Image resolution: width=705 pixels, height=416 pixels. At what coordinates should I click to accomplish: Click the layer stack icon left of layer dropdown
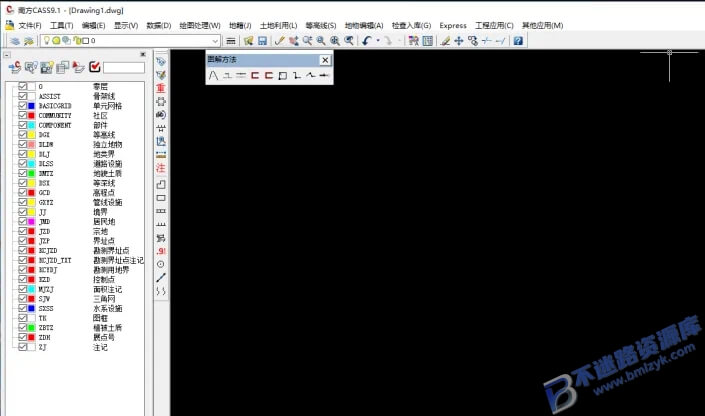(15, 41)
